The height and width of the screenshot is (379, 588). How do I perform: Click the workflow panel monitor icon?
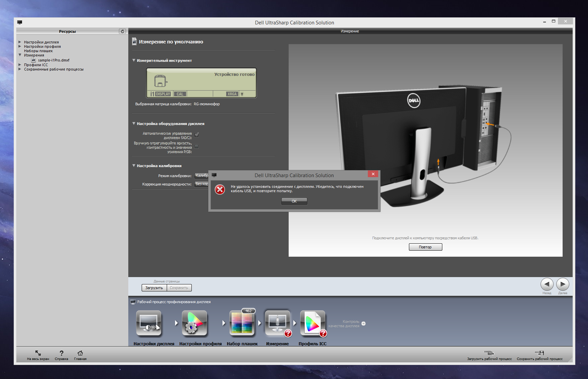[133, 302]
